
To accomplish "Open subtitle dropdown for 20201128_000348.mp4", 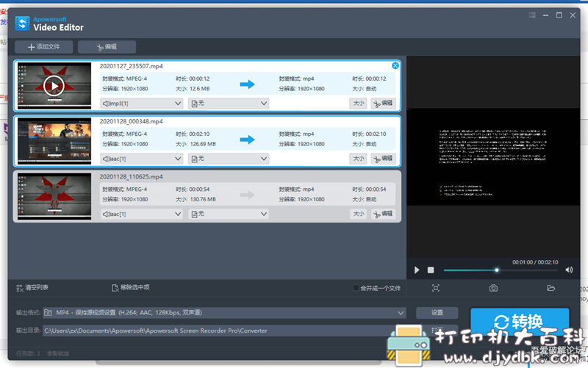I will [x=229, y=159].
